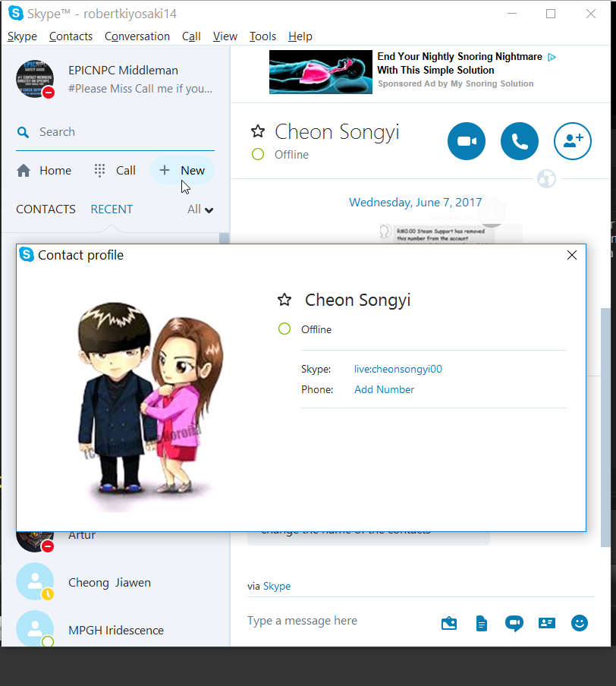This screenshot has width=616, height=686.
Task: Switch to the CONTACTS tab
Action: (46, 209)
